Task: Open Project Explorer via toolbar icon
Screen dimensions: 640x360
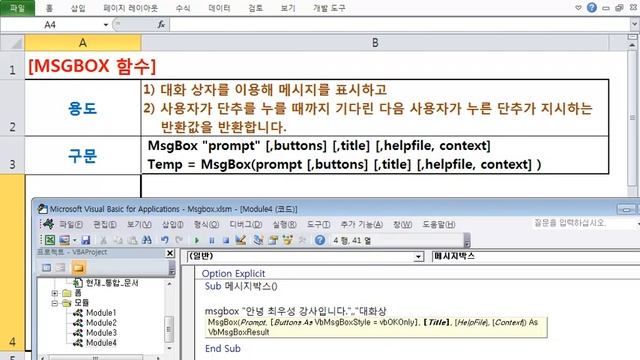Action: click(x=258, y=240)
